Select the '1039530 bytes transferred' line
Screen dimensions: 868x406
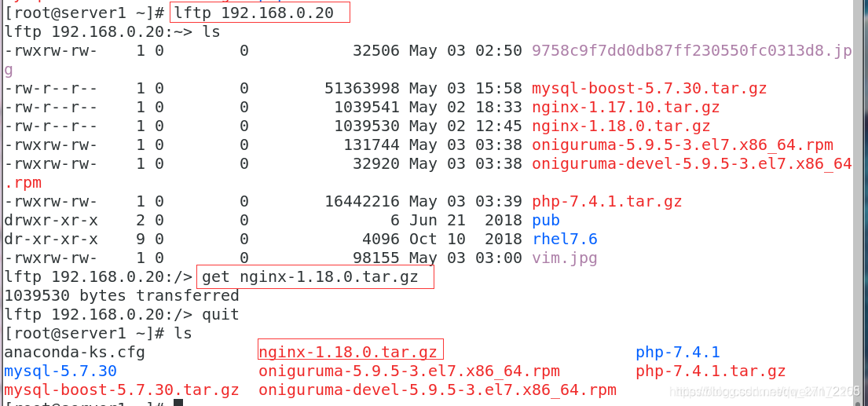pos(122,295)
